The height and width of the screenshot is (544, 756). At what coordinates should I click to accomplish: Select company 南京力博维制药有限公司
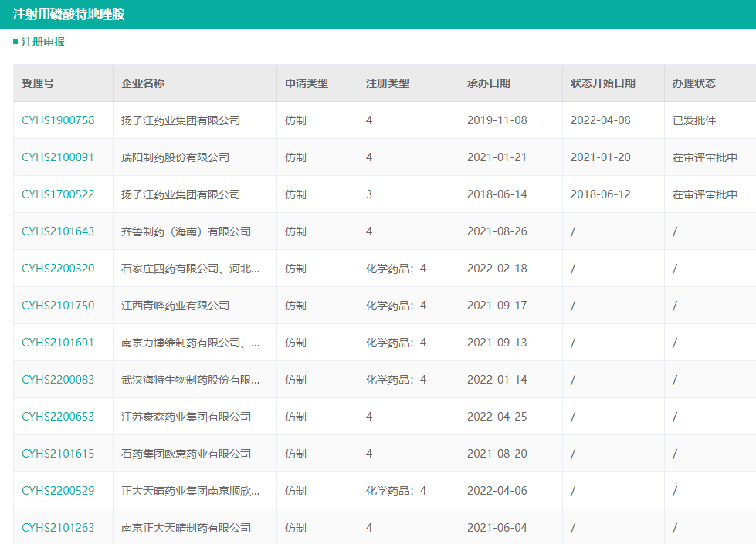pyautogui.click(x=191, y=343)
